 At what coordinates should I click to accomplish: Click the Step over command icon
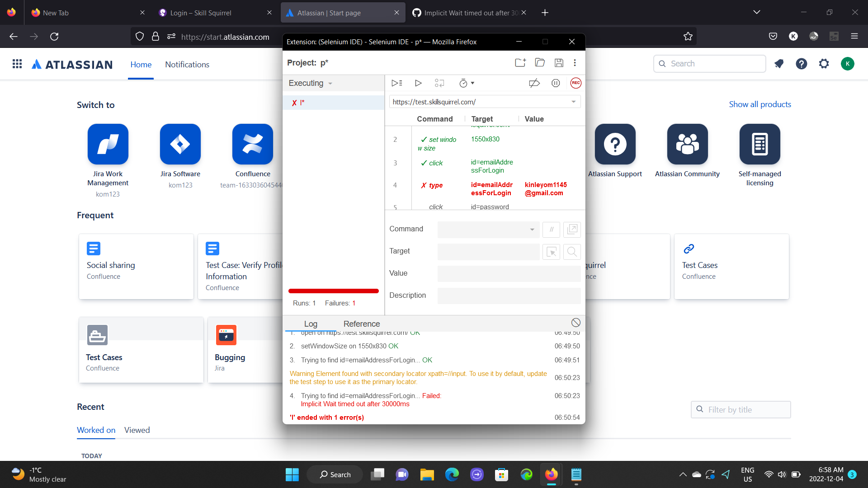coord(439,83)
